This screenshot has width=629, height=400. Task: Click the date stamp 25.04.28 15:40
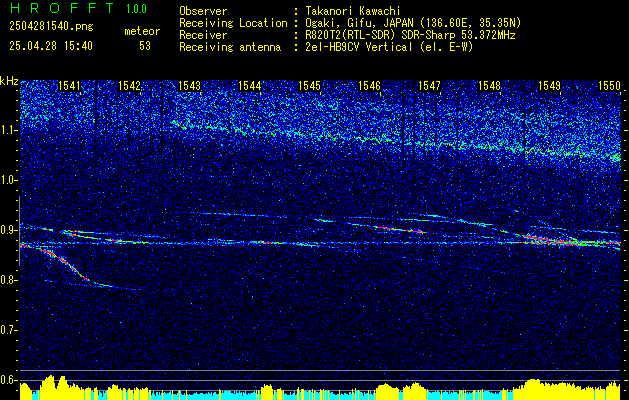tap(51, 46)
